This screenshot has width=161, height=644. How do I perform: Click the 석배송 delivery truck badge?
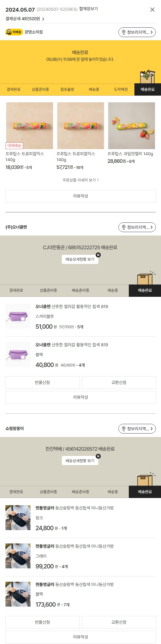click(14, 32)
